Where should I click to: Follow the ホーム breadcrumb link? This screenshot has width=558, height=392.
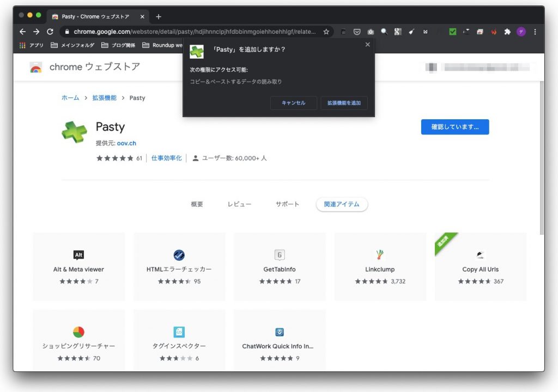70,98
